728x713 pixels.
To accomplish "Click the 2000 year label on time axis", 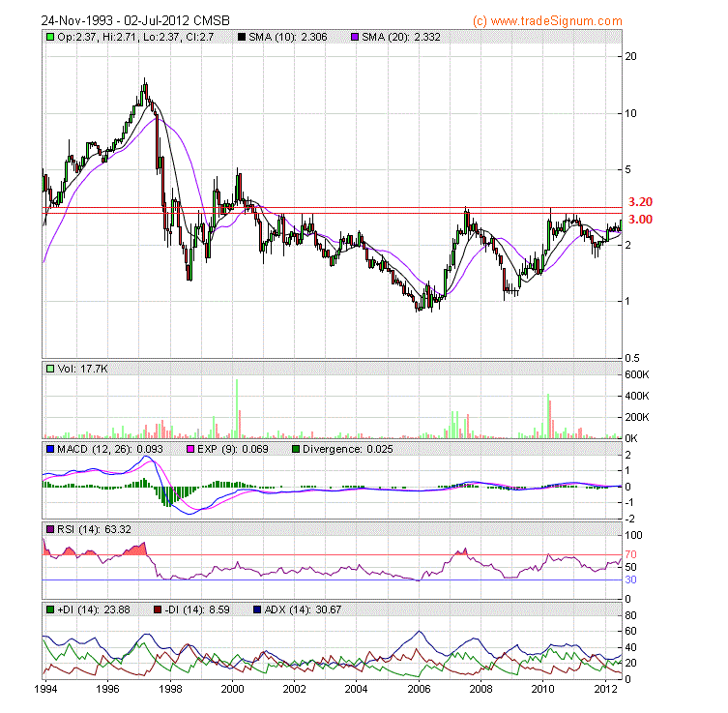I will click(x=233, y=689).
